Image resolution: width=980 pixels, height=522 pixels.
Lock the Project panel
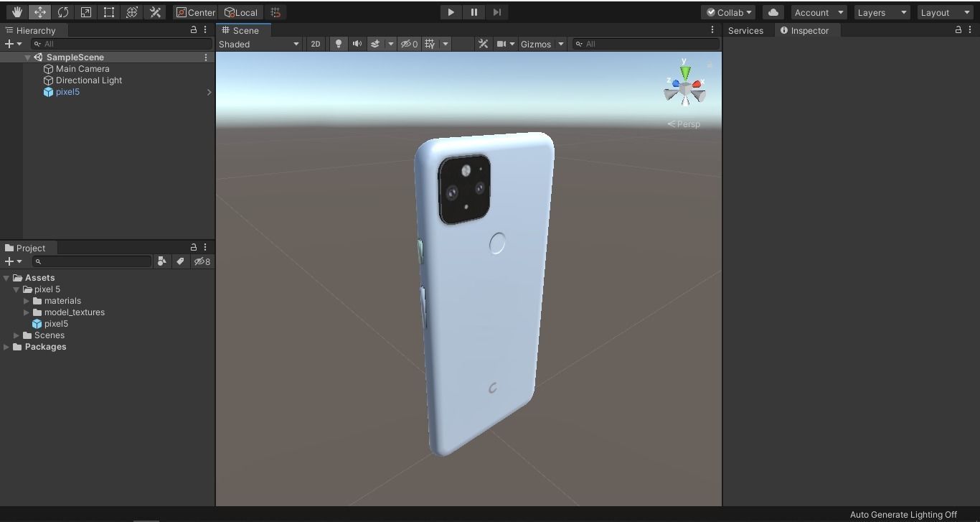tap(193, 248)
